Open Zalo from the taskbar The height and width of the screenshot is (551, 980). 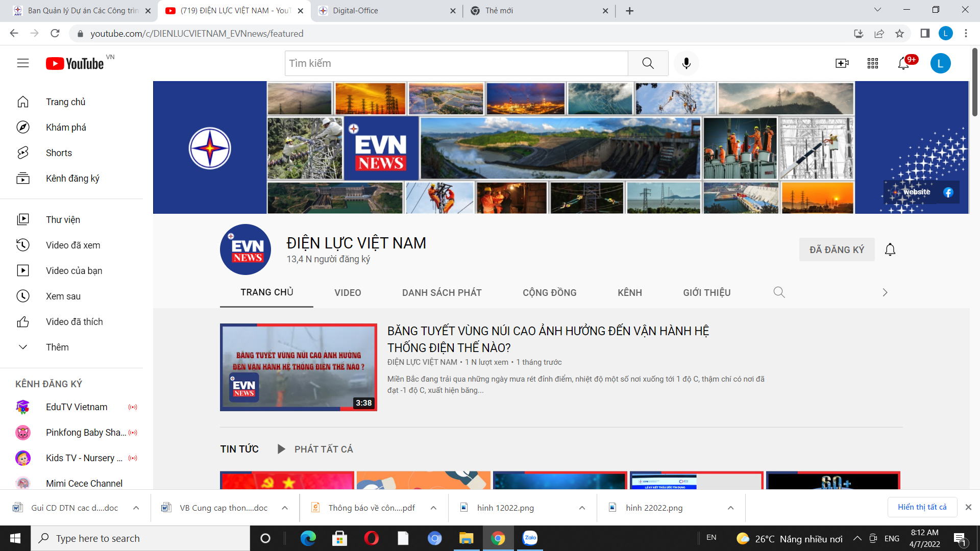530,538
